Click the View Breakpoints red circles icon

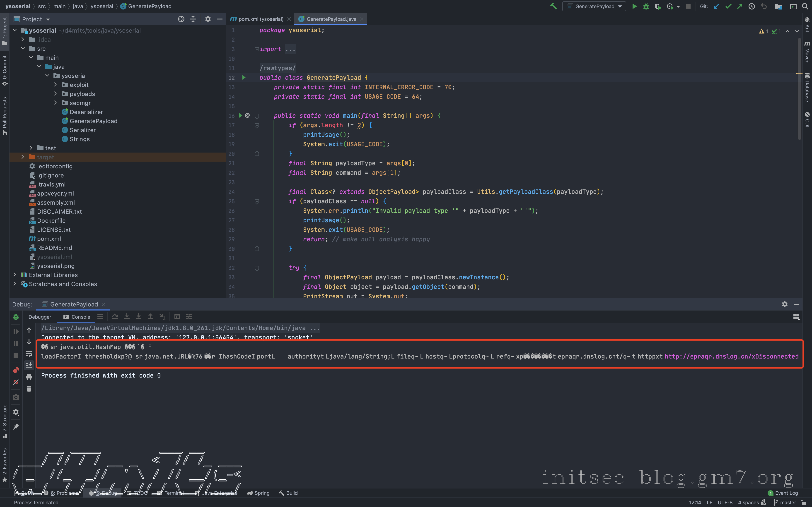[x=16, y=370]
